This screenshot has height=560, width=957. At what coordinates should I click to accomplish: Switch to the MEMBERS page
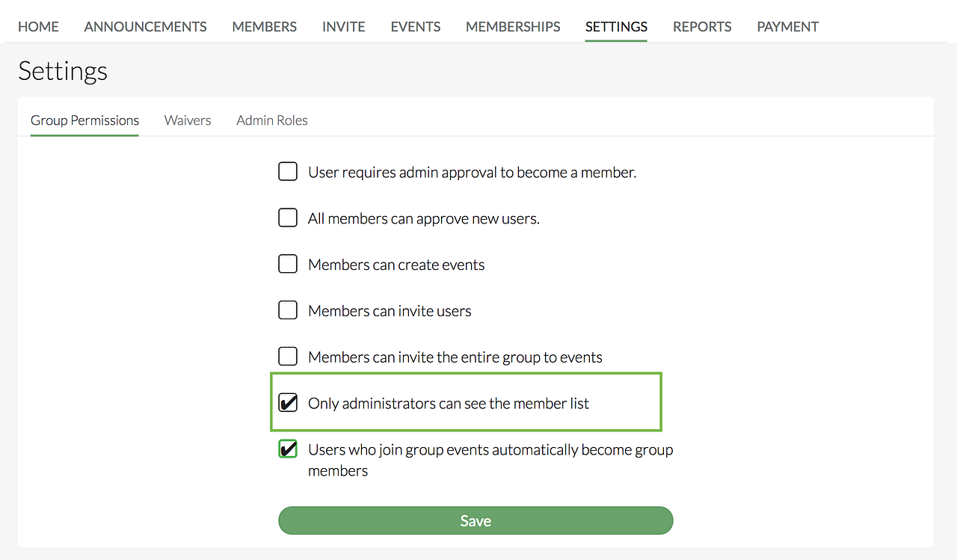point(264,27)
